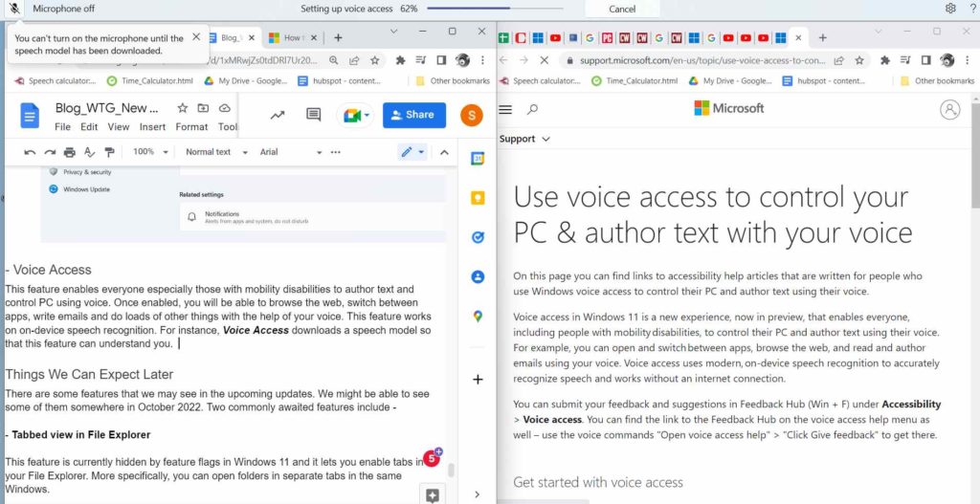Open the Normal text style dropdown

tap(216, 152)
